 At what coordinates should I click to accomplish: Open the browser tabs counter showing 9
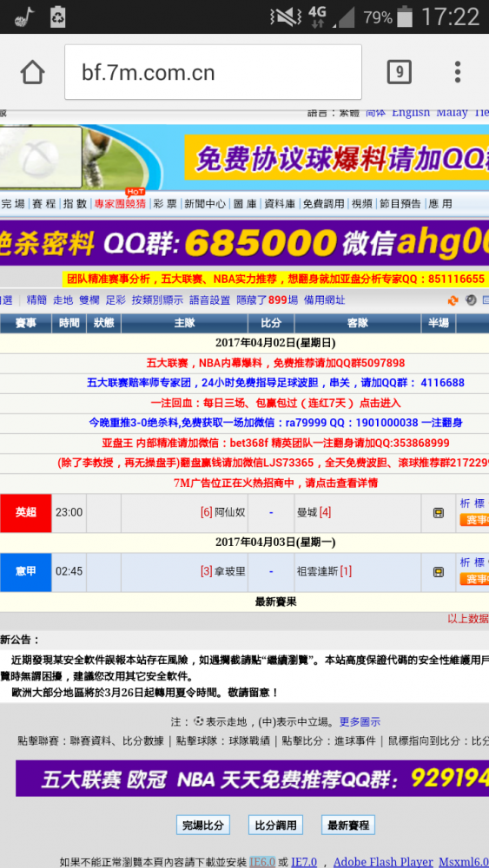(x=399, y=73)
